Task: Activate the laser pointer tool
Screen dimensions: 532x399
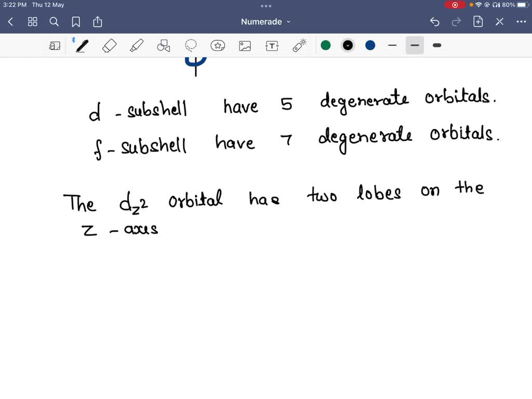Action: pyautogui.click(x=299, y=45)
